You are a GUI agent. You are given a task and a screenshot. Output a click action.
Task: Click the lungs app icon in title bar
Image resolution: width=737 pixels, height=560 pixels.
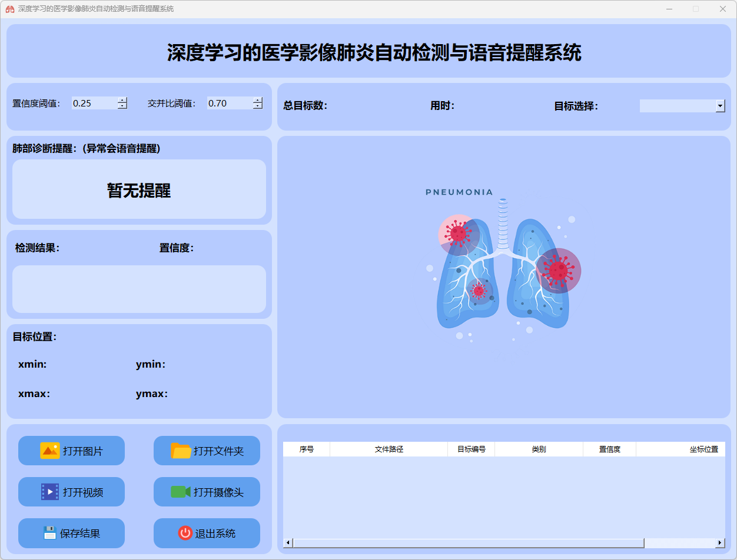[x=9, y=9]
